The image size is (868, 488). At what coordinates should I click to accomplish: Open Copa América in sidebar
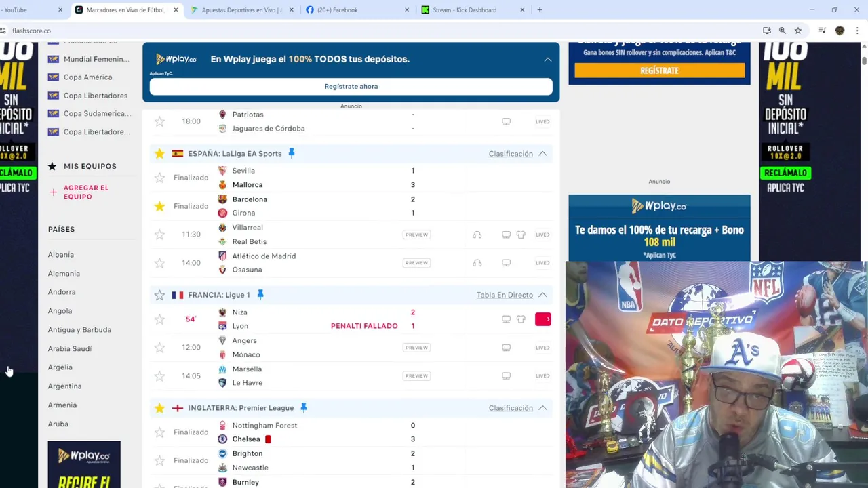click(87, 77)
